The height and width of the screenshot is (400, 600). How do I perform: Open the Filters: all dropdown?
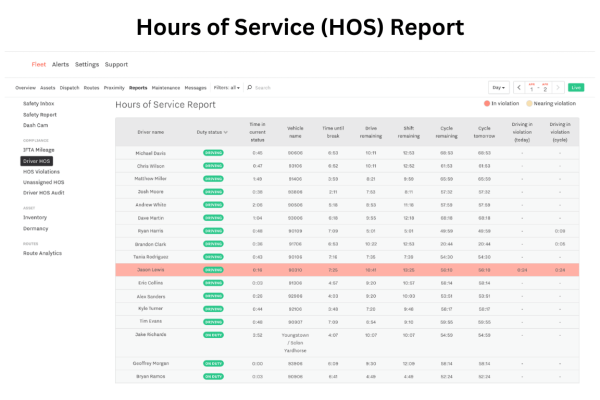coord(226,87)
